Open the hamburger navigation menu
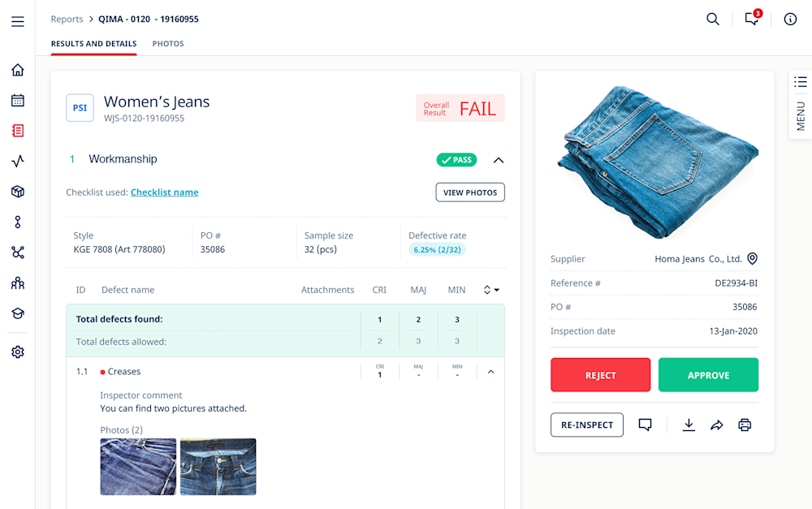812x509 pixels. pos(18,21)
